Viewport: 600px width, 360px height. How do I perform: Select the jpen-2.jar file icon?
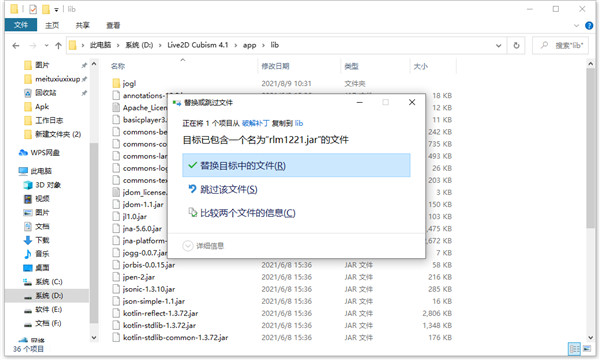[x=116, y=277]
